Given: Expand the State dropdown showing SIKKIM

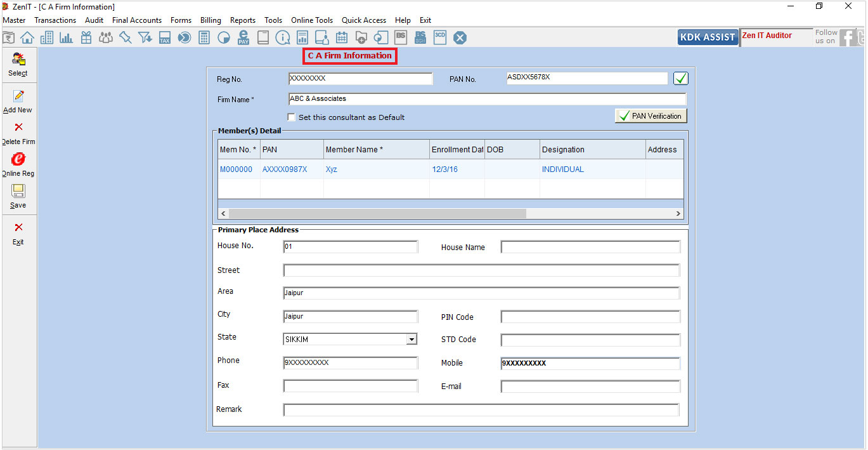Looking at the screenshot, I should pos(411,340).
